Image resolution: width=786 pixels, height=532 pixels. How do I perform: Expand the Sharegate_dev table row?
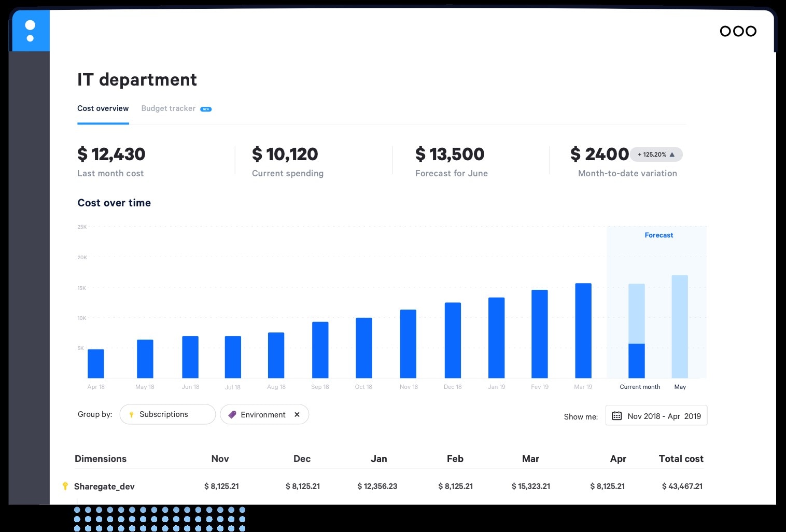[x=105, y=486]
